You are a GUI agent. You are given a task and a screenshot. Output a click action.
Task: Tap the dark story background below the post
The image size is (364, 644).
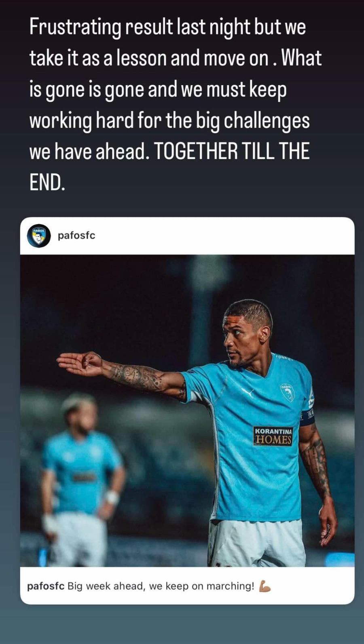[182, 625]
